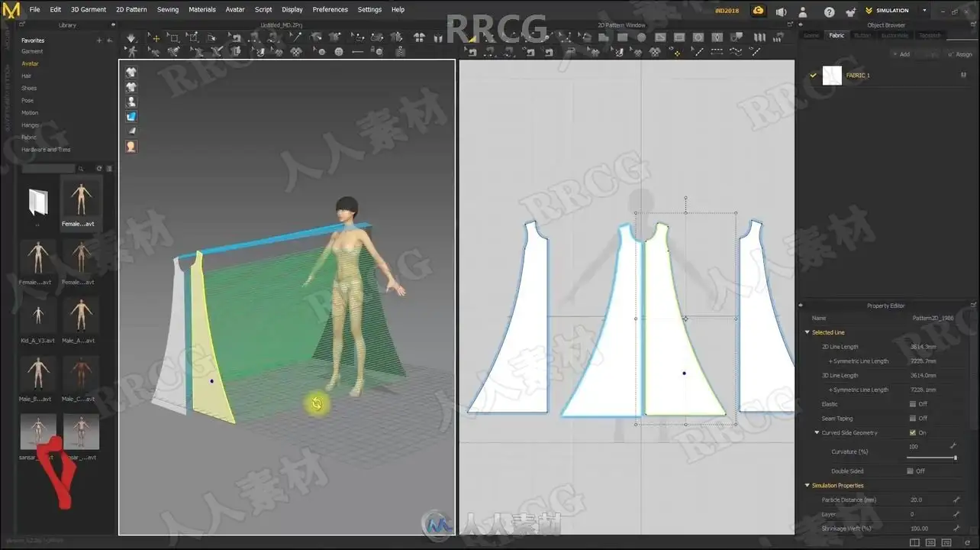Viewport: 980px width, 550px height.
Task: Click the Particle Distance value 20.0
Action: click(x=916, y=500)
